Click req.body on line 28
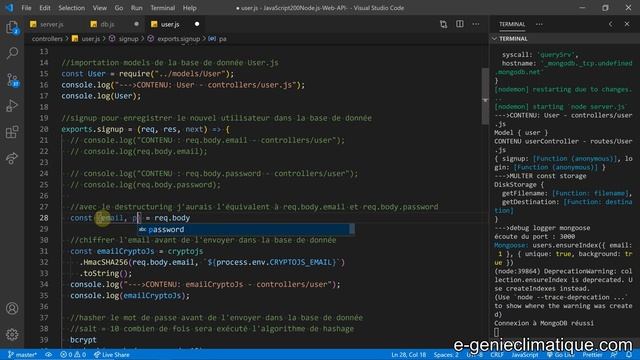Screen dimensions: 640x360 pos(172,218)
